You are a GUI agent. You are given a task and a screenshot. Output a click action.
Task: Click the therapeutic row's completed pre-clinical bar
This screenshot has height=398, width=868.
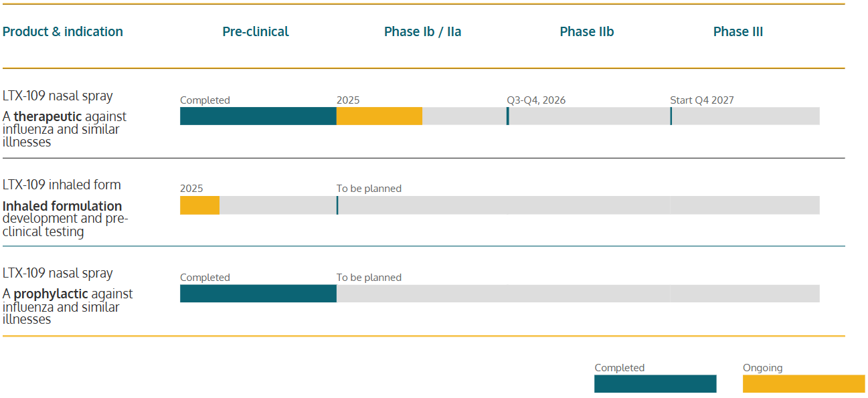[258, 116]
